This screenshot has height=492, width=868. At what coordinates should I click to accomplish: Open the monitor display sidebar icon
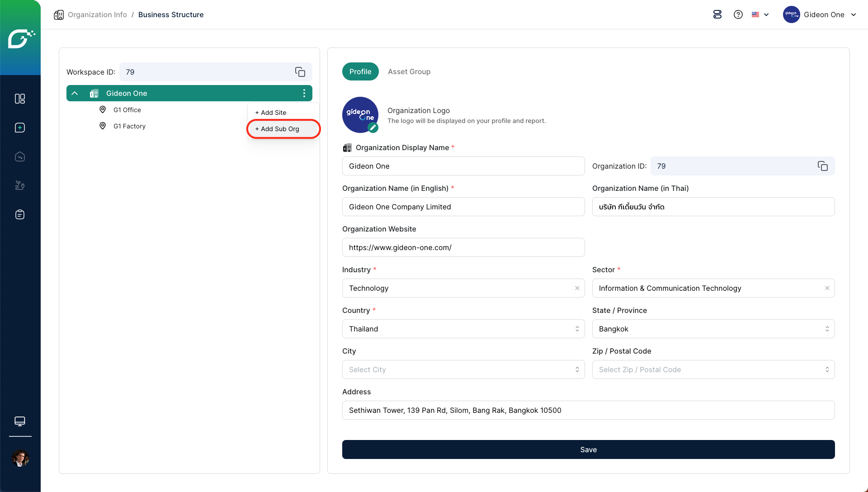tap(20, 421)
